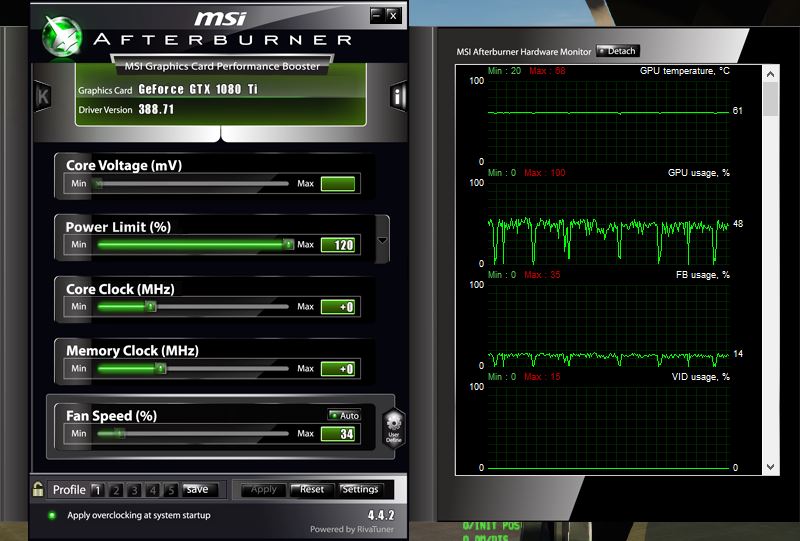The image size is (800, 541).
Task: Click the GPU temperature graph
Action: click(609, 121)
